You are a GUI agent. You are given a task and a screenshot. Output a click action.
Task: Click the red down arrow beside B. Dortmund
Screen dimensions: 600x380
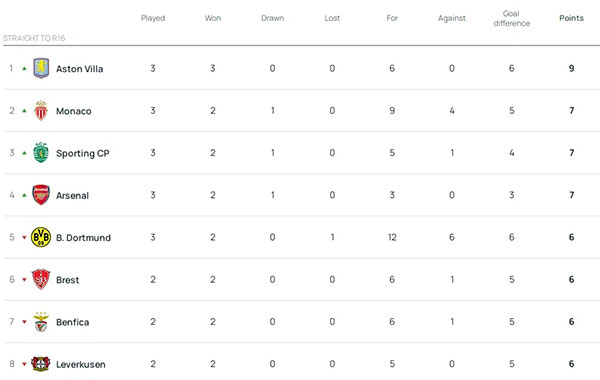tap(24, 238)
